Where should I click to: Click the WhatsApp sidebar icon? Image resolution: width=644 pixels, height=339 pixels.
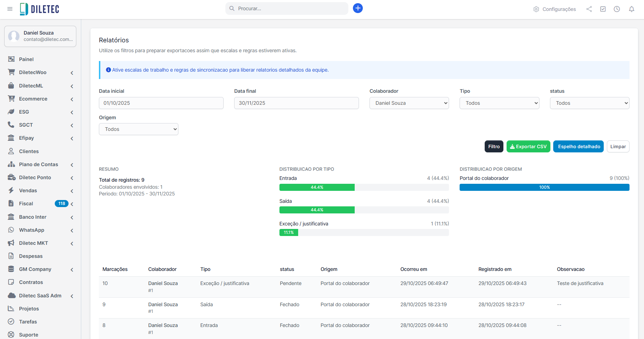click(11, 230)
